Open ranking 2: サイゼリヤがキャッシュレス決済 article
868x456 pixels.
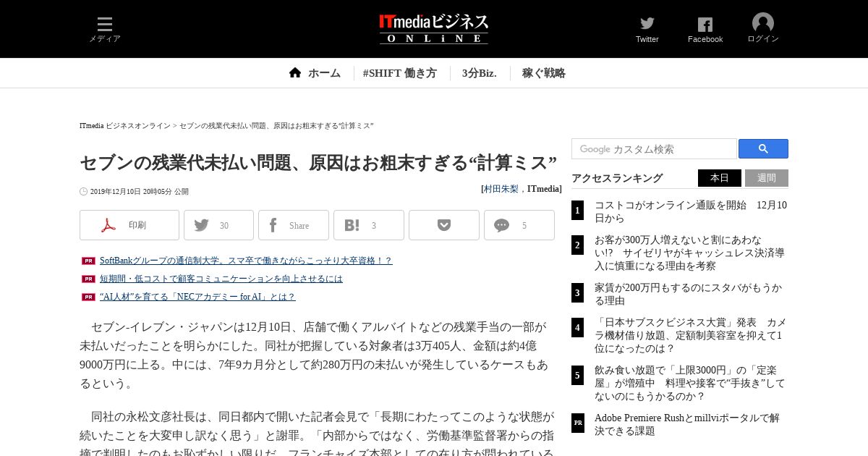click(689, 253)
